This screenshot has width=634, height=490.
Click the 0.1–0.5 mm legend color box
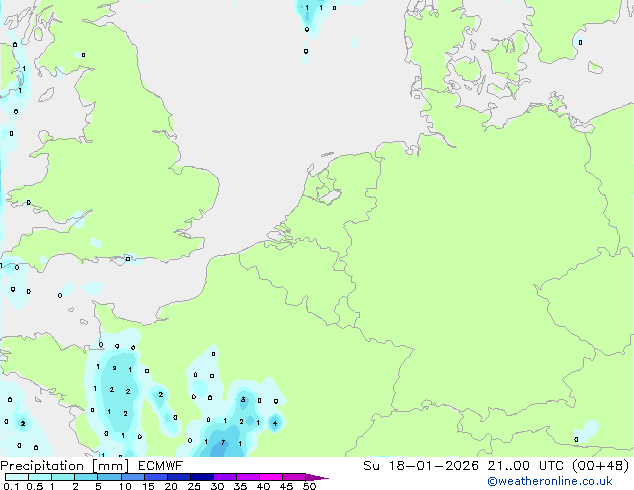(x=17, y=477)
